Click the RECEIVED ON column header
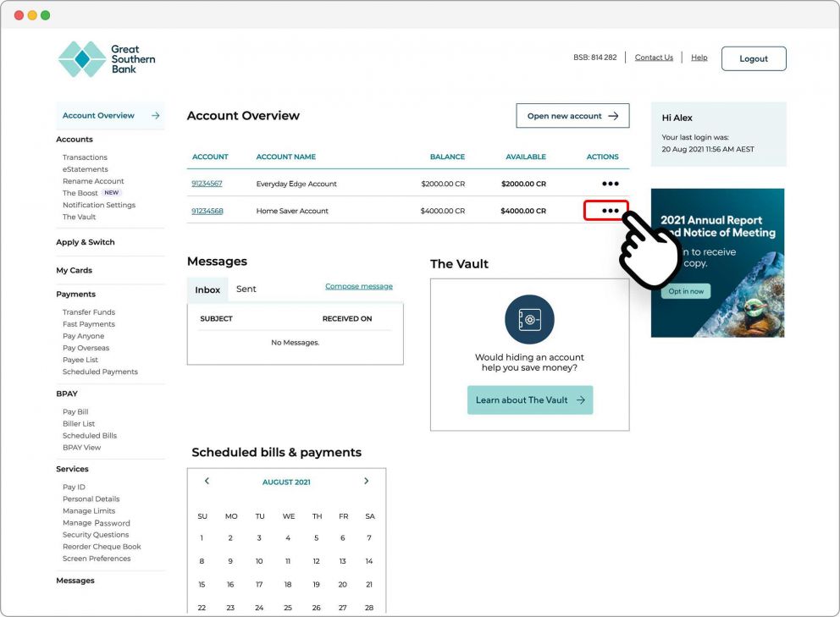 (x=347, y=319)
